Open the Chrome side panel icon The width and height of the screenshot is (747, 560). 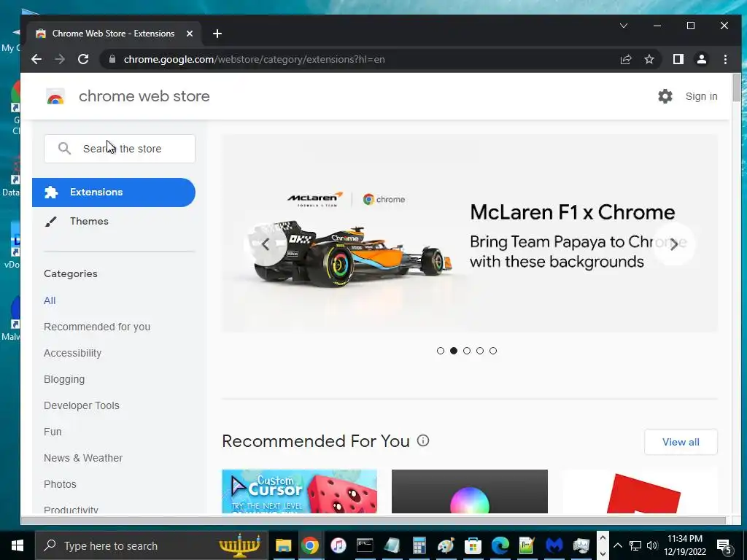(x=678, y=59)
